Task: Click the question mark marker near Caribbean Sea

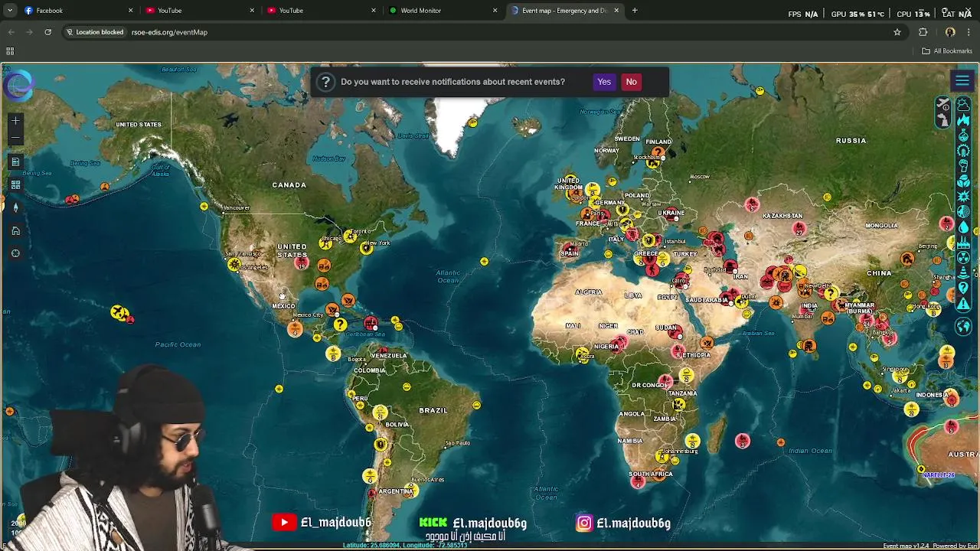Action: coord(340,325)
